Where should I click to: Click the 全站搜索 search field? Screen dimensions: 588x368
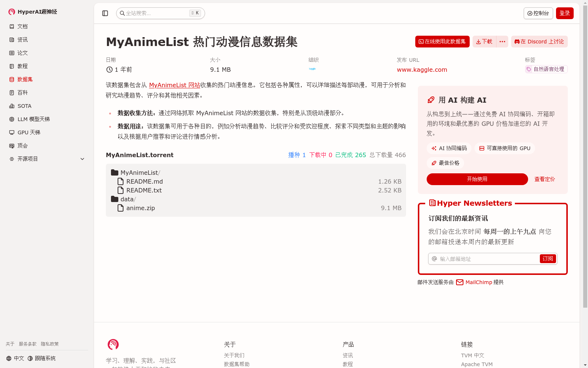[x=160, y=13]
